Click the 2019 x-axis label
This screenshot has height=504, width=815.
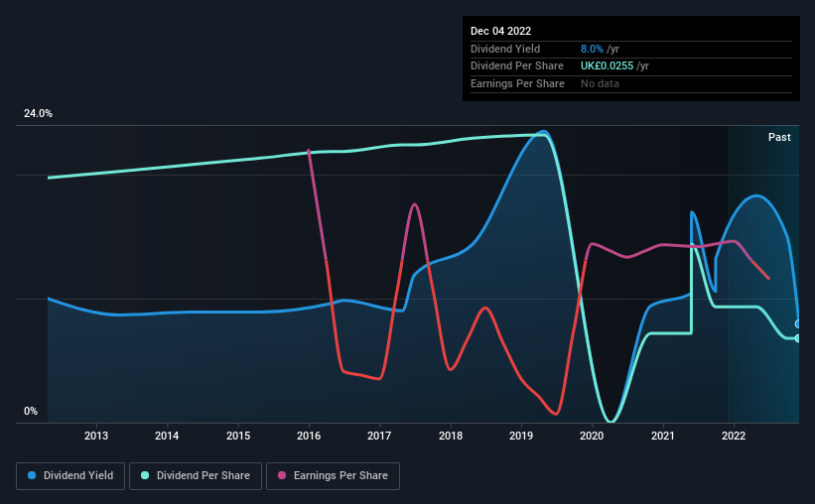pyautogui.click(x=521, y=436)
